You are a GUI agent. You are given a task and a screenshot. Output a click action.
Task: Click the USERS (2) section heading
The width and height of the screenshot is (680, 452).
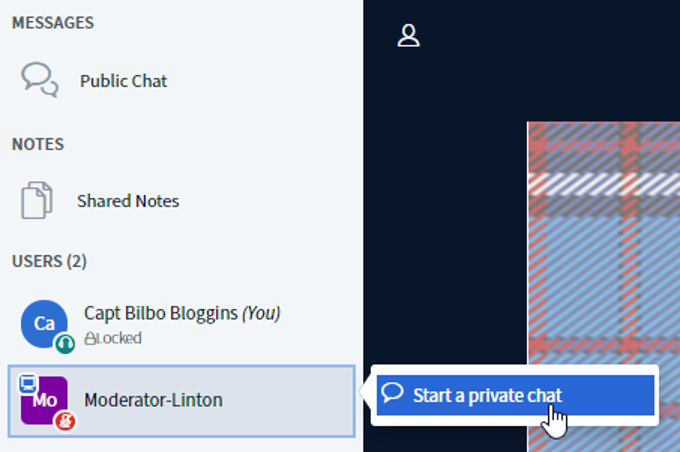[49, 261]
